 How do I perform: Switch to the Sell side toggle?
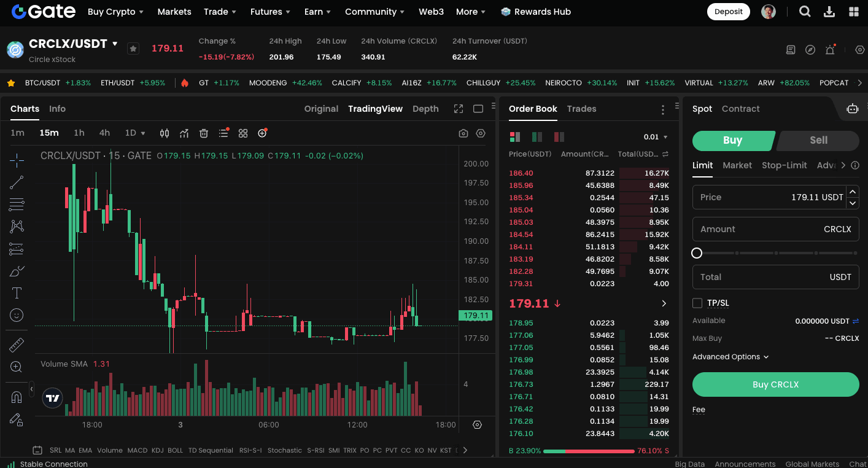[x=818, y=140]
